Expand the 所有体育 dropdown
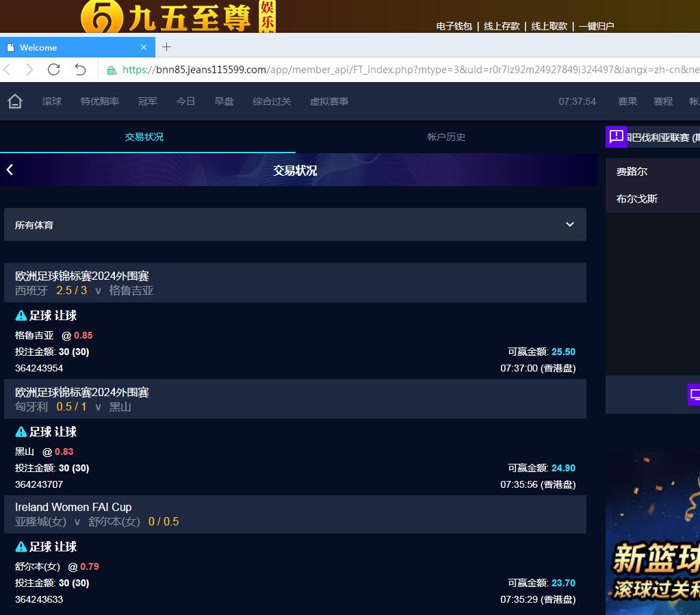Screen dimensions: 700x615 [x=295, y=224]
